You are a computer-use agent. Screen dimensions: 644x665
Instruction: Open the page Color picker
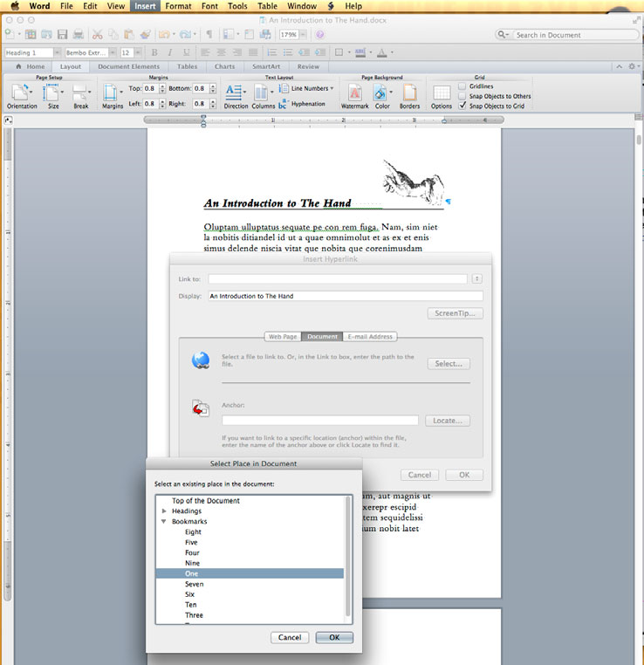[x=382, y=93]
